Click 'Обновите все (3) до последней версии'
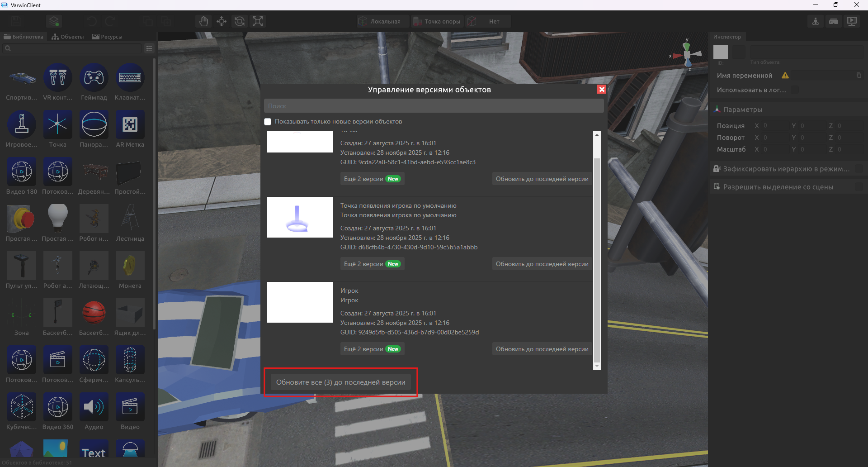The image size is (868, 467). click(x=340, y=382)
